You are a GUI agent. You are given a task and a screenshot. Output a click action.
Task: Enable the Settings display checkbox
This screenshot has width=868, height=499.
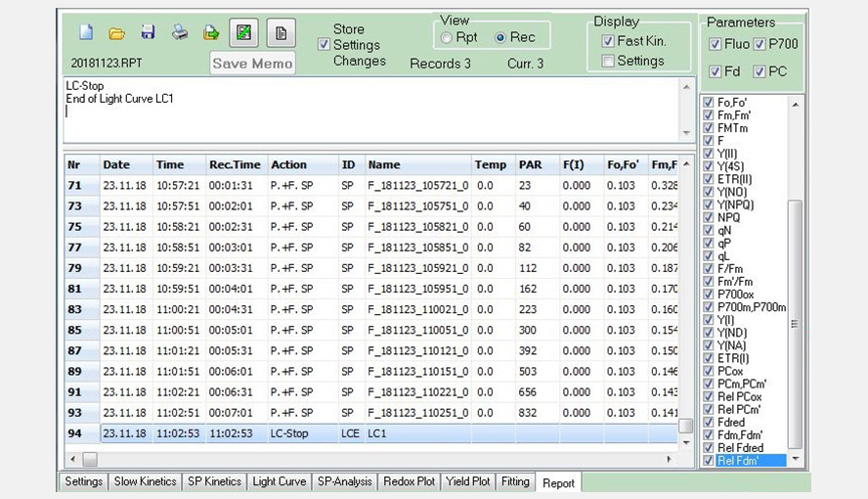608,61
